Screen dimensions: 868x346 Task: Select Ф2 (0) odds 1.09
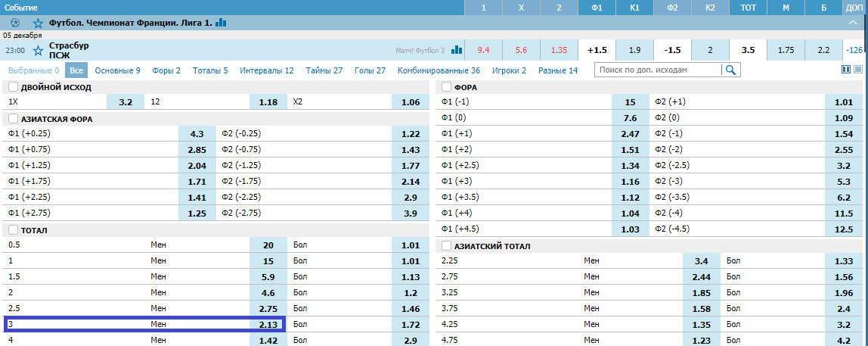click(843, 118)
